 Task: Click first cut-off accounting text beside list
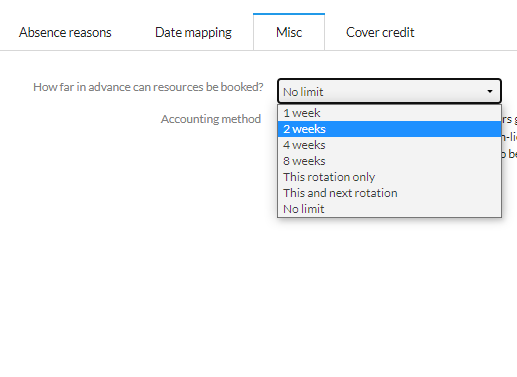click(x=509, y=119)
